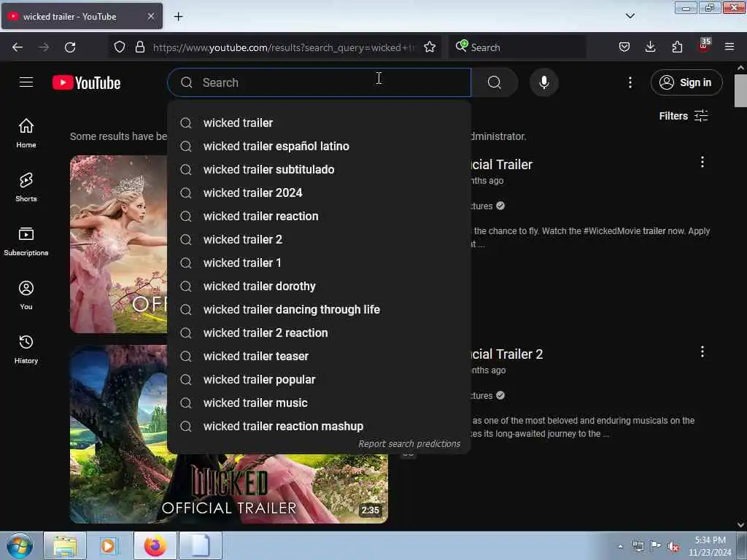Open Windows Explorer from the taskbar
The image size is (747, 560).
65,545
